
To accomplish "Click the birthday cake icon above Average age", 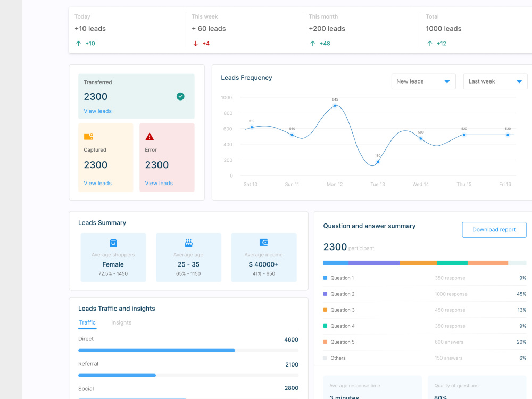I will (188, 243).
